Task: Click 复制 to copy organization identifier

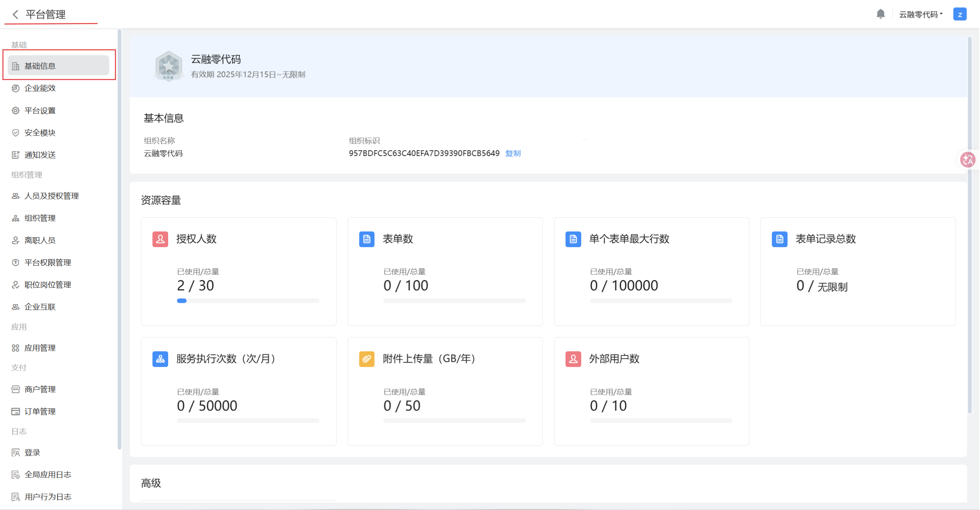Action: pyautogui.click(x=513, y=153)
